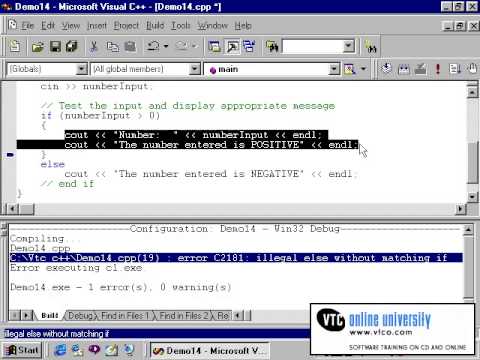Click the WizardBar action wand icon
This screenshot has height=360, width=480.
[x=349, y=69]
